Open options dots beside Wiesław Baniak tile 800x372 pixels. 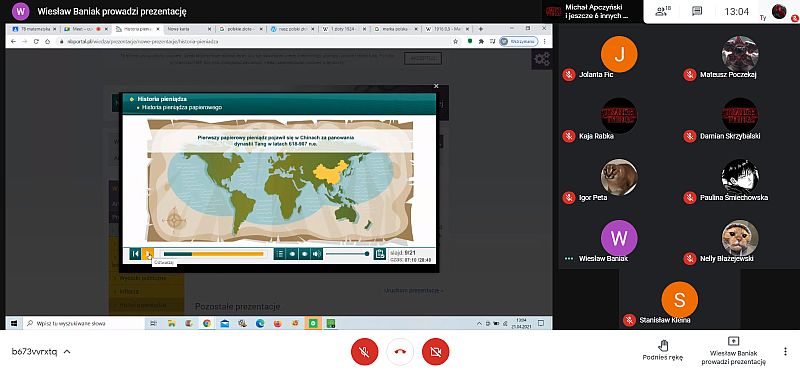coord(569,259)
